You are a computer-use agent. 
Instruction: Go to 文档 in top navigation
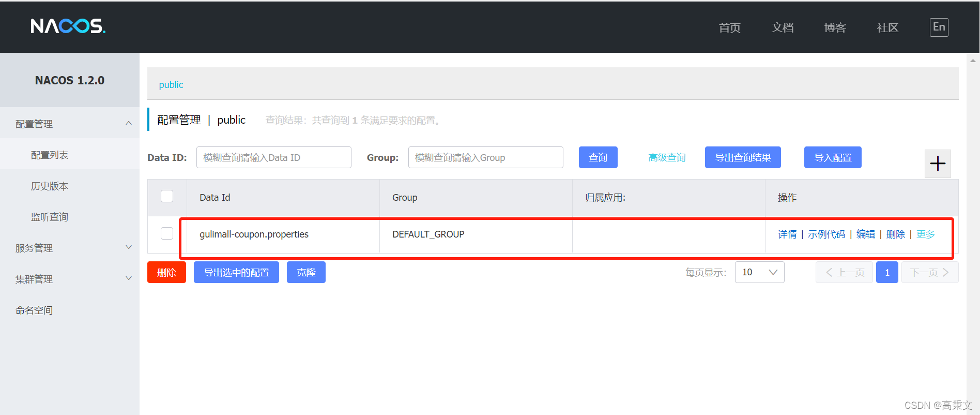pyautogui.click(x=783, y=27)
